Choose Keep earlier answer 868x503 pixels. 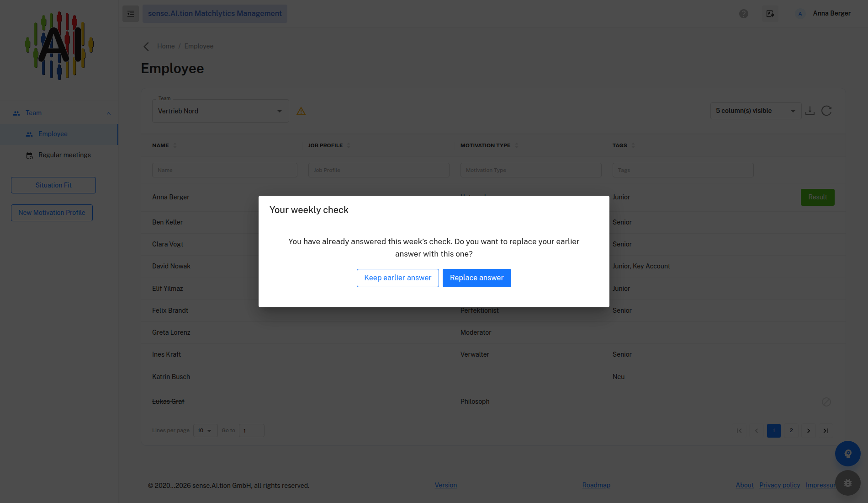click(x=398, y=278)
